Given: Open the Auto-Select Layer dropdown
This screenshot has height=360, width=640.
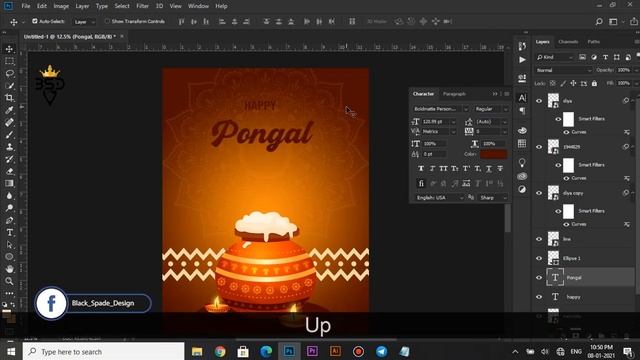Looking at the screenshot, I should (84, 22).
